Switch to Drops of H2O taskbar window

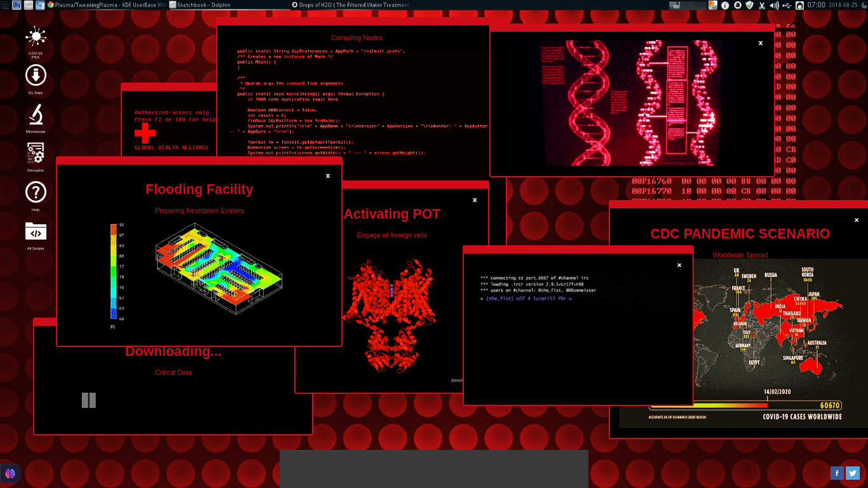pos(351,5)
